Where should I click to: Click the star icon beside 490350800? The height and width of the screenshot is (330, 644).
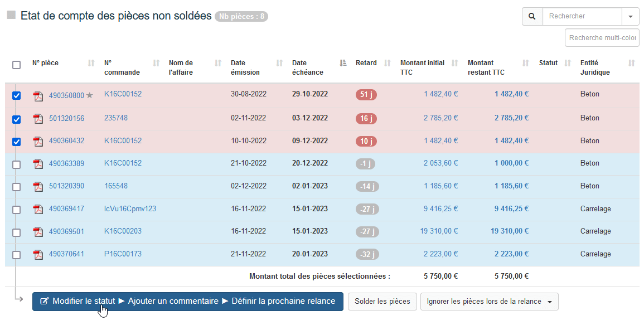pos(90,95)
